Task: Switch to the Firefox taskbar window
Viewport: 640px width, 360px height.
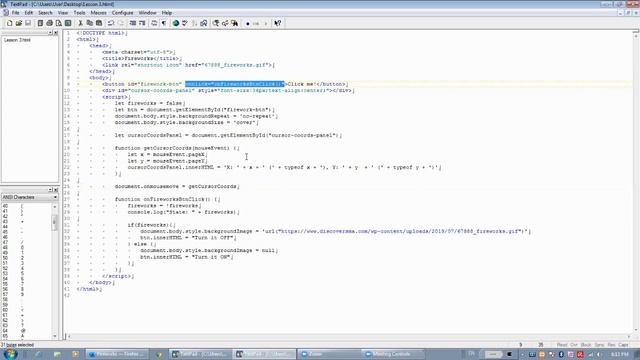Action: pyautogui.click(x=118, y=354)
